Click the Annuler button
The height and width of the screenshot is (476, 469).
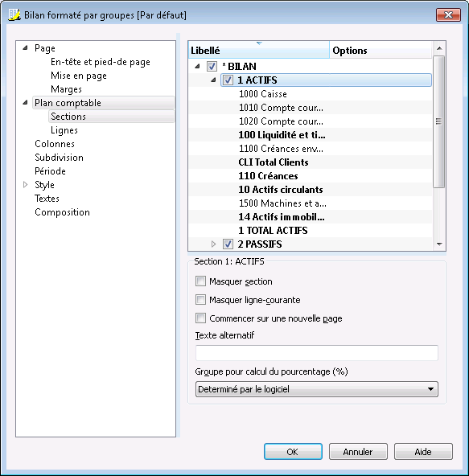(x=358, y=452)
